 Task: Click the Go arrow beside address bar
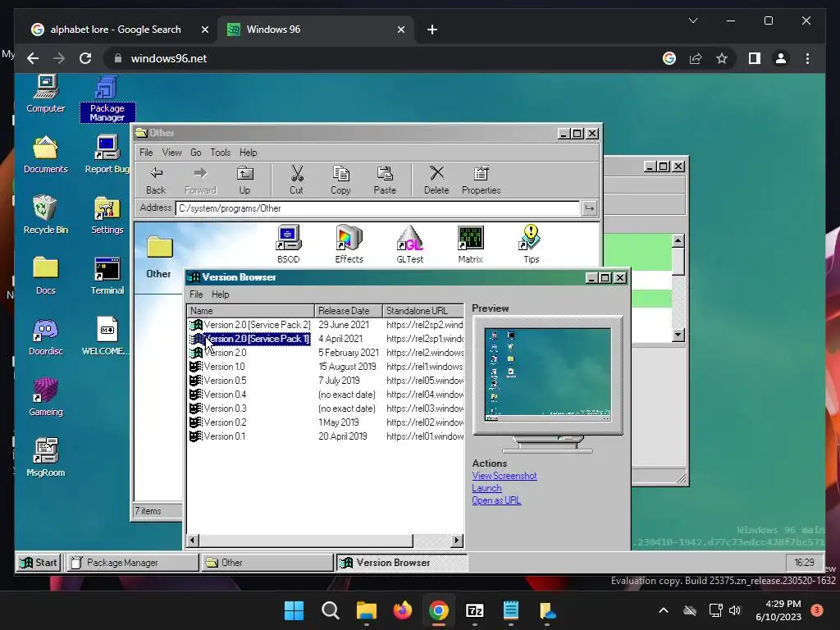[589, 208]
